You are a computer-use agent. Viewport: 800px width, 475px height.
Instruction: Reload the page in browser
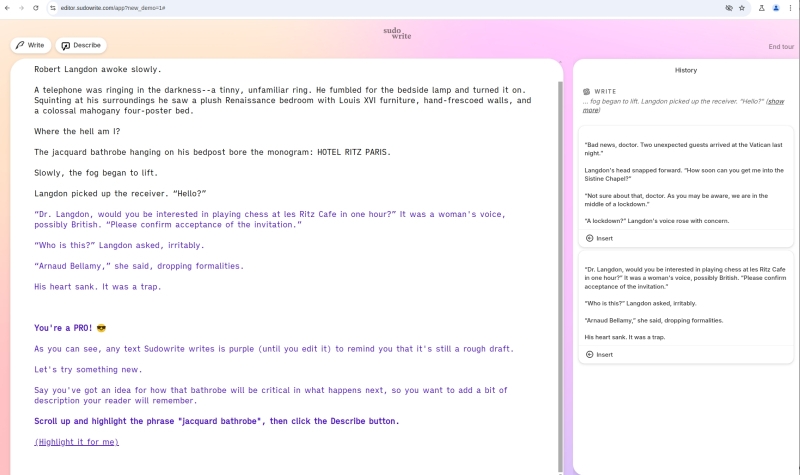[36, 7]
